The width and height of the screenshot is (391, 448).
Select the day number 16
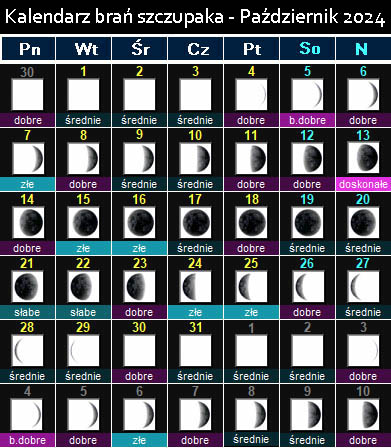[x=139, y=199]
